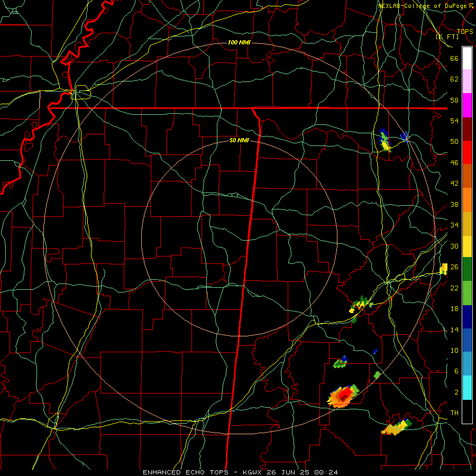476x476 pixels.
Task: Click the 'TOPS' legend title
Action: tap(465, 32)
